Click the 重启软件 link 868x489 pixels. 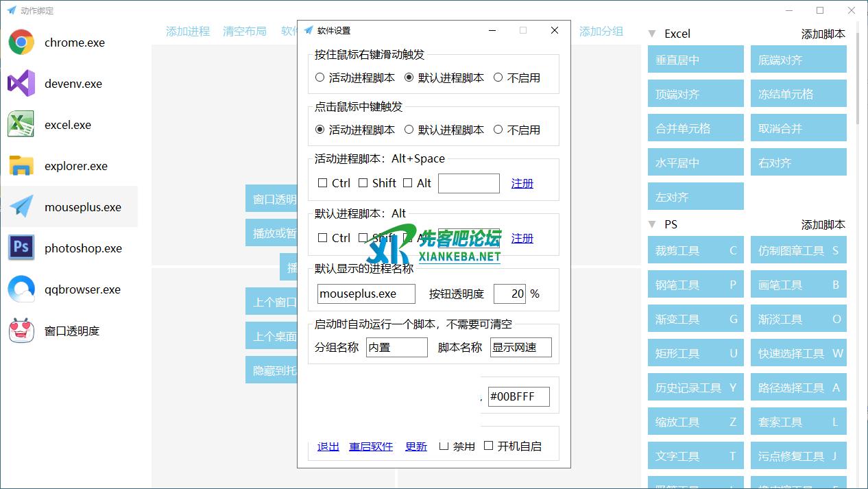click(x=371, y=446)
